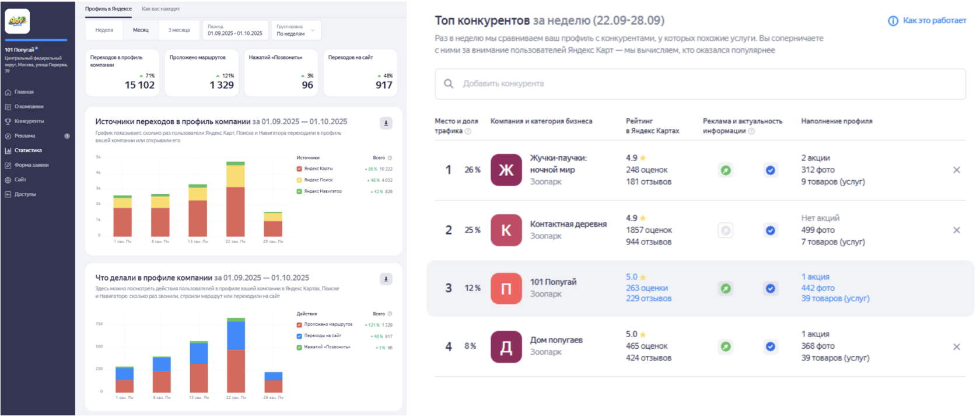Click the key icon beside Доступы
Screen dimensions: 980x417
(8, 194)
